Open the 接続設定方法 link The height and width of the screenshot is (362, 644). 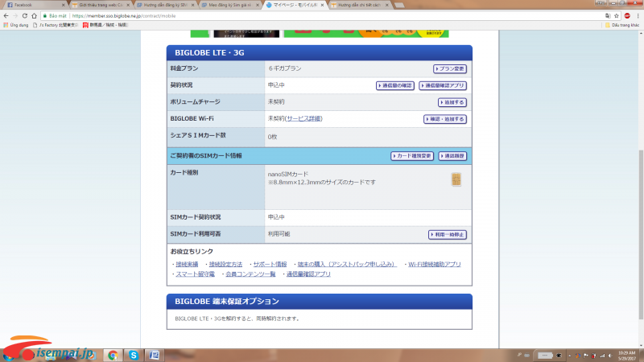[225, 265]
